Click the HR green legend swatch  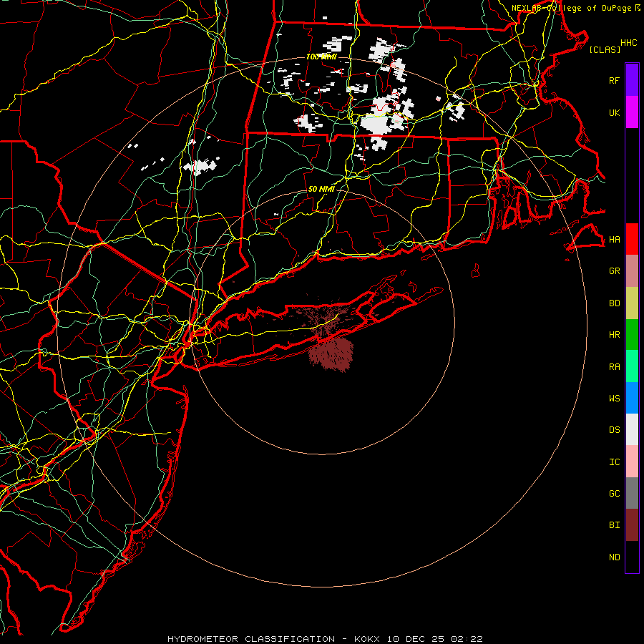click(632, 335)
